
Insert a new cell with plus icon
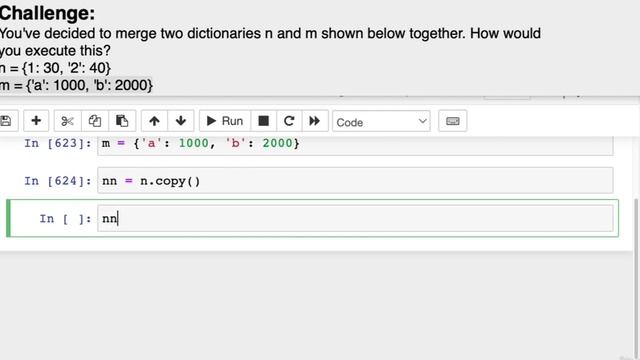pyautogui.click(x=36, y=121)
